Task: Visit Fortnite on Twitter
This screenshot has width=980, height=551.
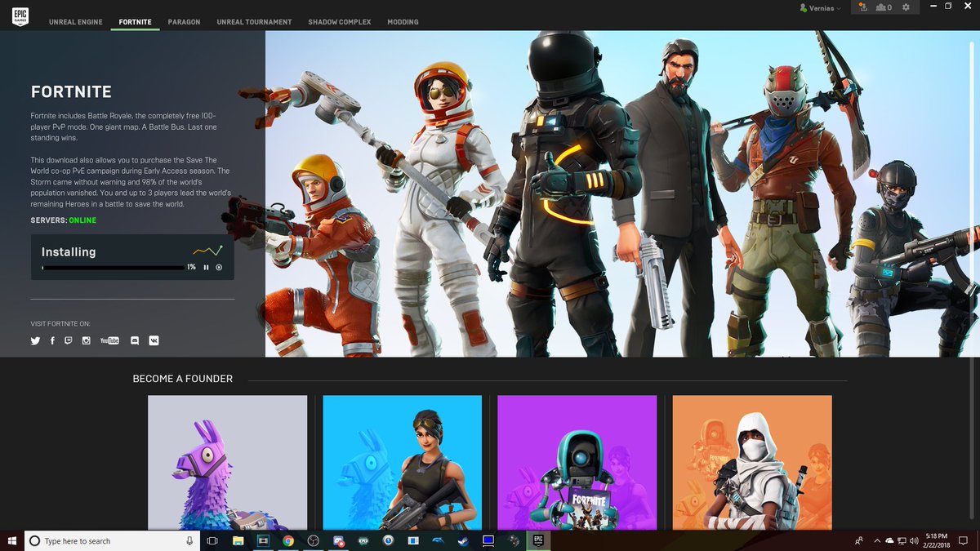Action: click(x=35, y=340)
